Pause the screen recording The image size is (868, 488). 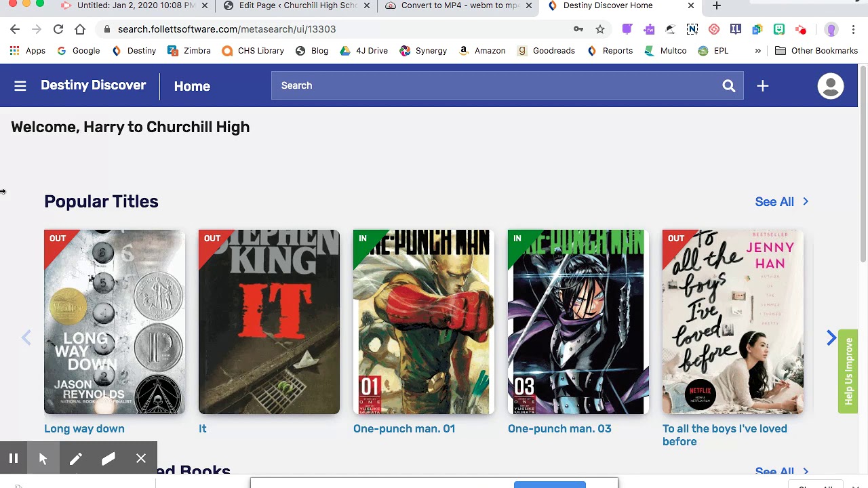click(13, 458)
